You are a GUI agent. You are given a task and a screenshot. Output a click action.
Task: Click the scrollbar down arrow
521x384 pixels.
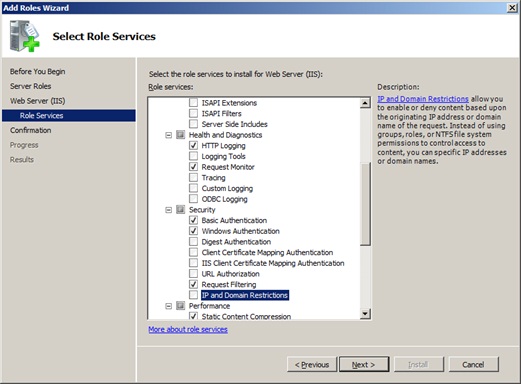365,313
